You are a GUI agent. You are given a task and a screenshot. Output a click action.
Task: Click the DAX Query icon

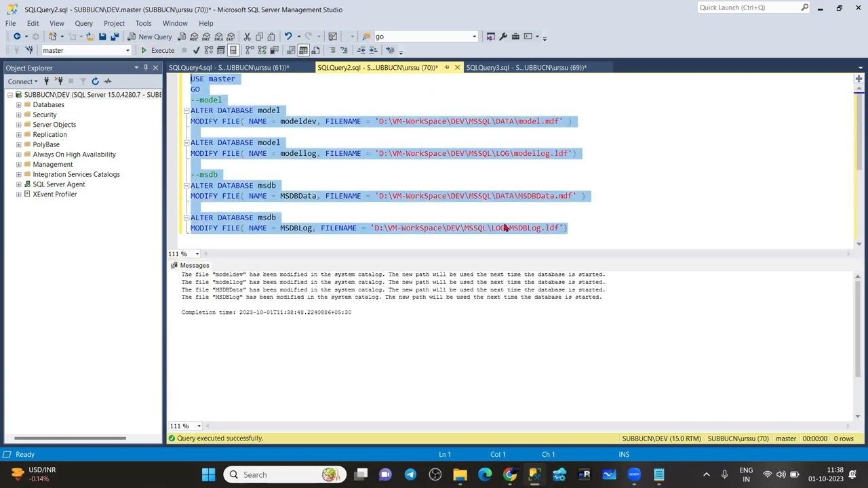point(231,37)
